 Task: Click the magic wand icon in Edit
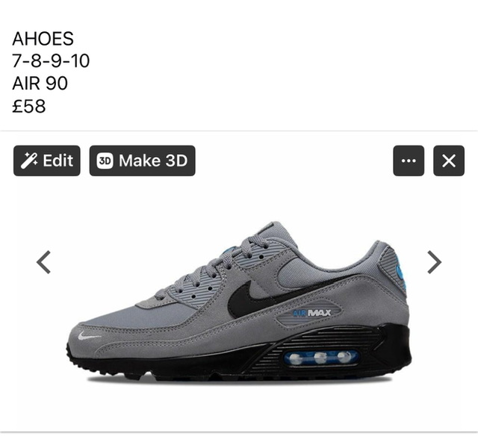point(29,161)
